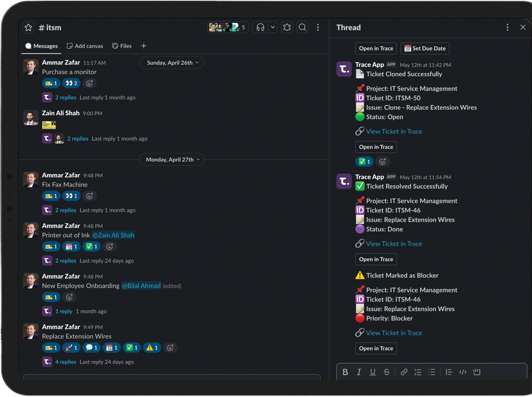Screen dimensions: 532x397
Task: Click the @Zain Ali Shah mention
Action: click(113, 235)
